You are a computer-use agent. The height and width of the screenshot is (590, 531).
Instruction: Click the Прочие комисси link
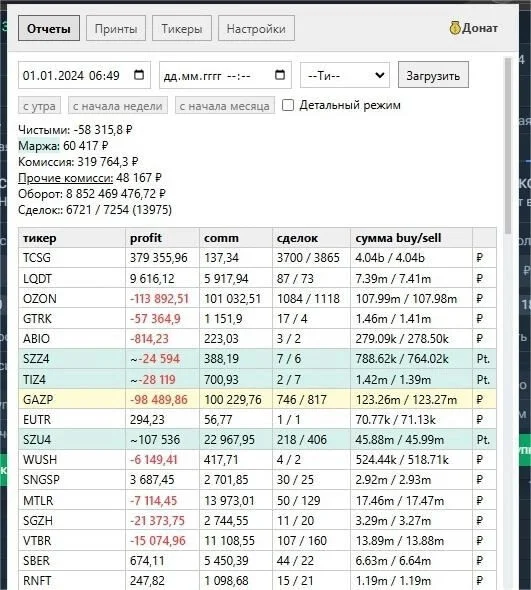65,178
